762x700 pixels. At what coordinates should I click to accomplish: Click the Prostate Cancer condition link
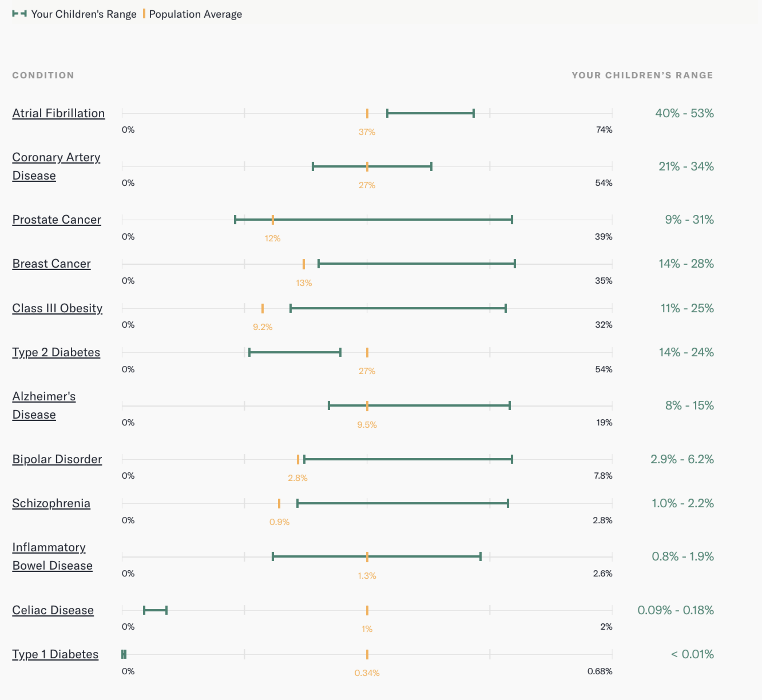[57, 220]
